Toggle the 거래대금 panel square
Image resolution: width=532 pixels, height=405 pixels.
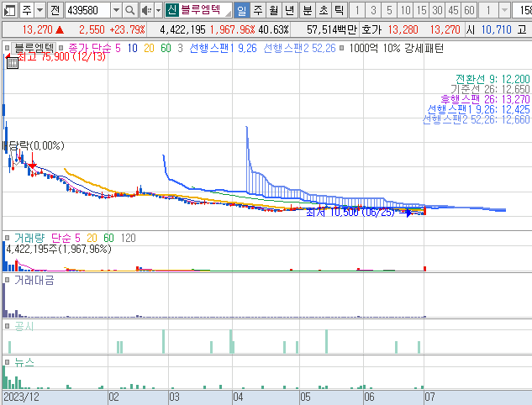tap(7, 280)
